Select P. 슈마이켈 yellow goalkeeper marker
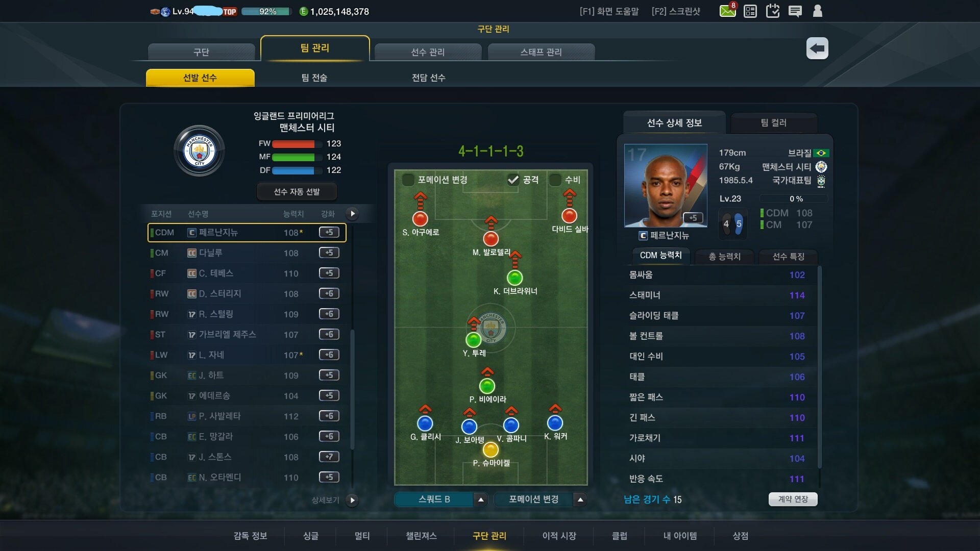 click(491, 449)
